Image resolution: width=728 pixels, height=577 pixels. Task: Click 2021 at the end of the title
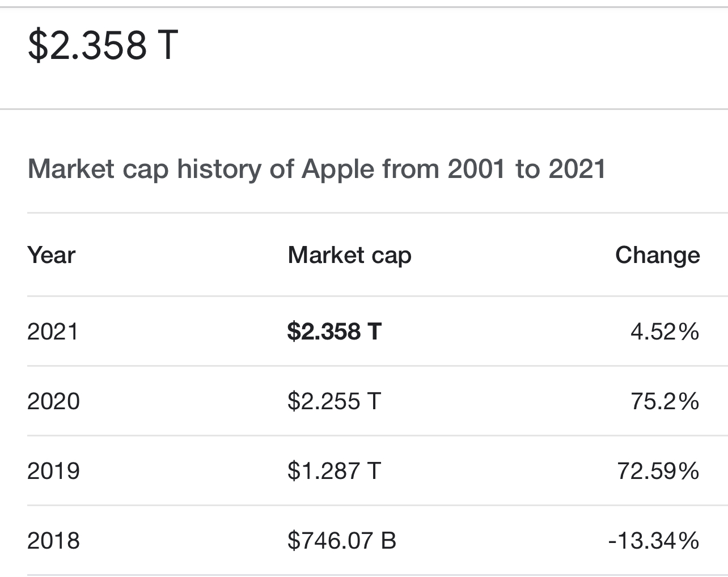[577, 169]
